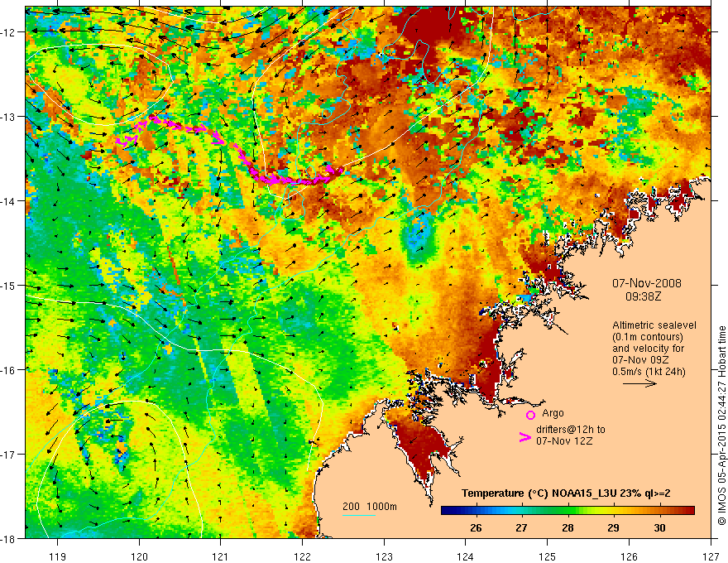The height and width of the screenshot is (563, 728).
Task: Click the longitude axis label 119
Action: click(58, 556)
